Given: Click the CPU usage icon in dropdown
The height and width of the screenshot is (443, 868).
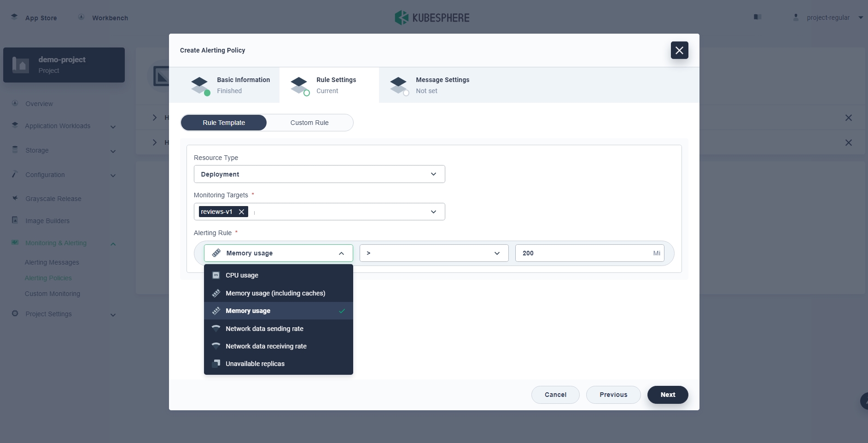Looking at the screenshot, I should coord(216,275).
